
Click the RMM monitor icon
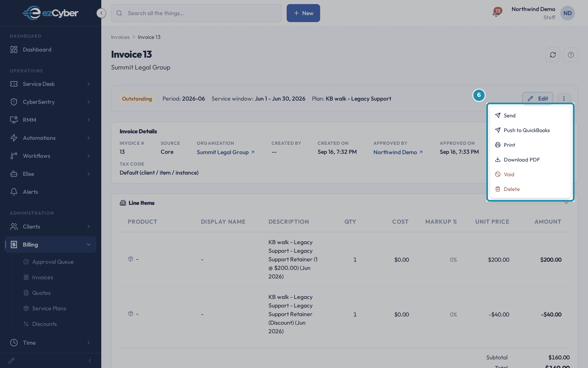tap(14, 120)
